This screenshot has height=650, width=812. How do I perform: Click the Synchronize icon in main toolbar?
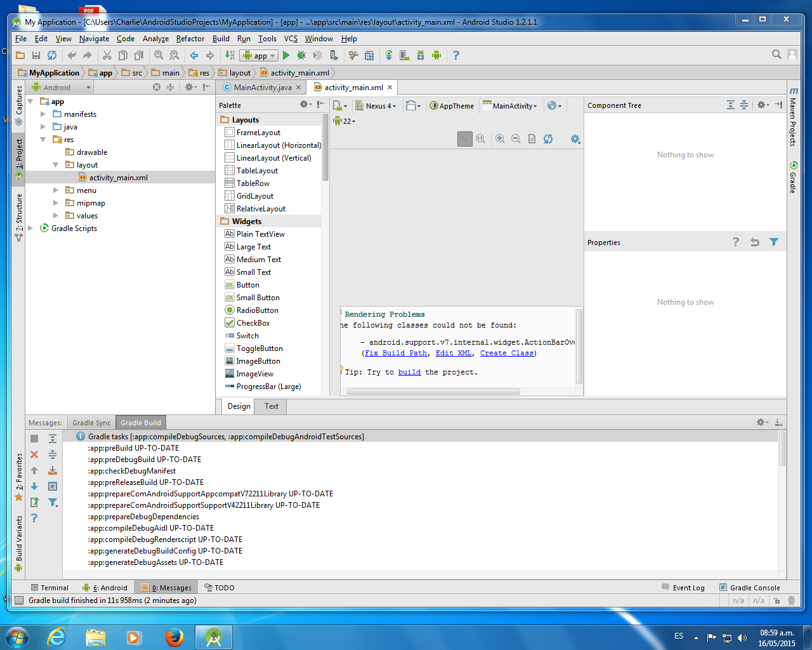[52, 56]
